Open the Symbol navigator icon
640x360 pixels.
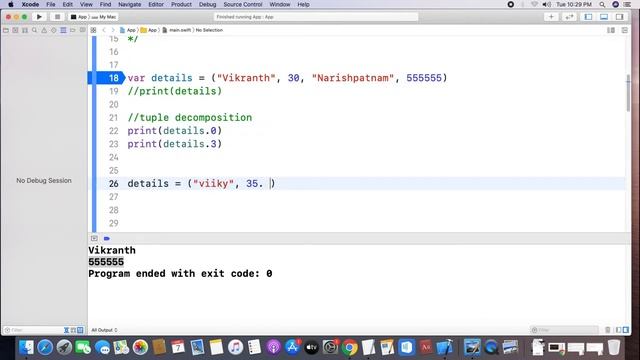point(25,30)
